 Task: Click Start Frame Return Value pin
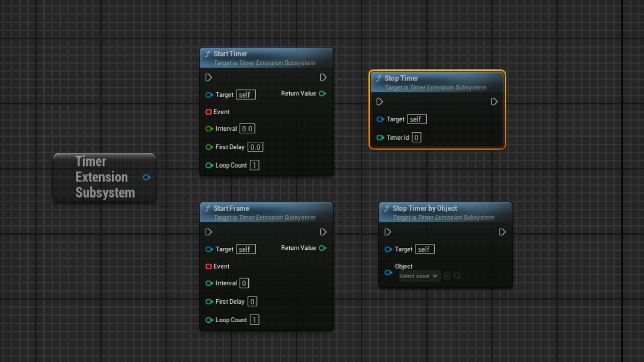(323, 248)
